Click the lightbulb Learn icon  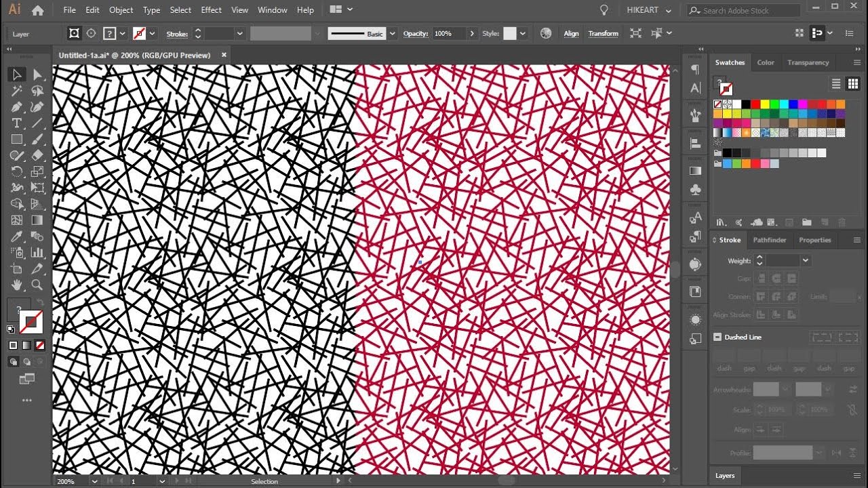604,10
